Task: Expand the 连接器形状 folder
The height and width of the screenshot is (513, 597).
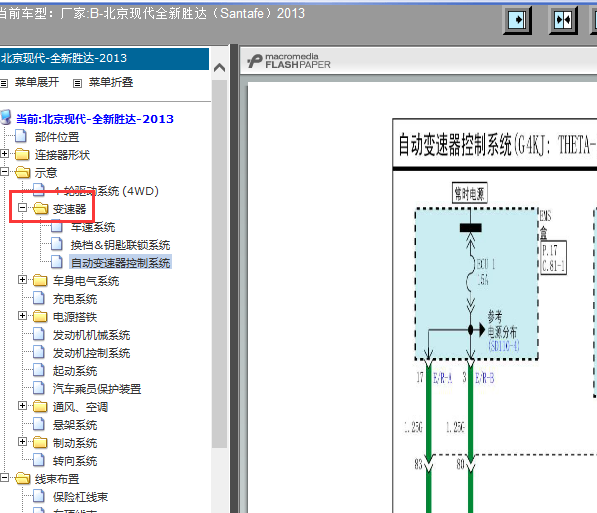Action: (5, 154)
